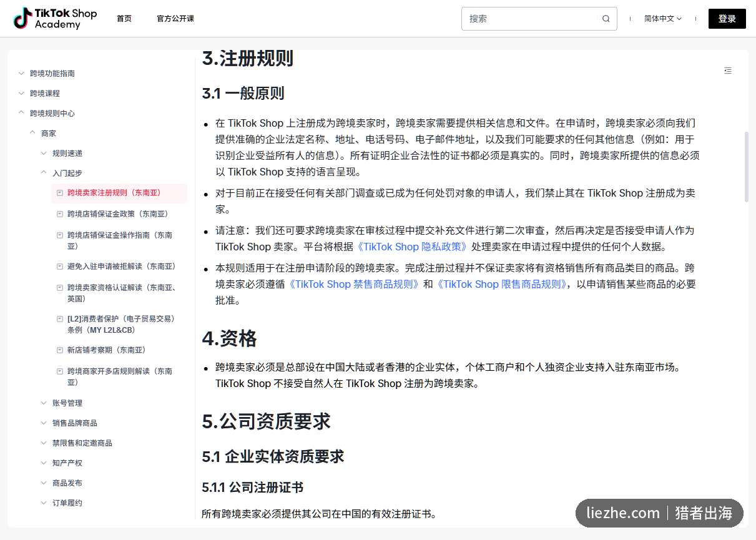Expand the 禁限售和定邀商品 chevron
The height and width of the screenshot is (540, 756).
pos(44,443)
